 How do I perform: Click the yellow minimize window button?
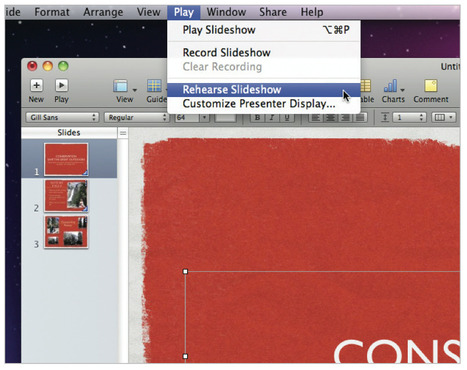click(x=48, y=66)
